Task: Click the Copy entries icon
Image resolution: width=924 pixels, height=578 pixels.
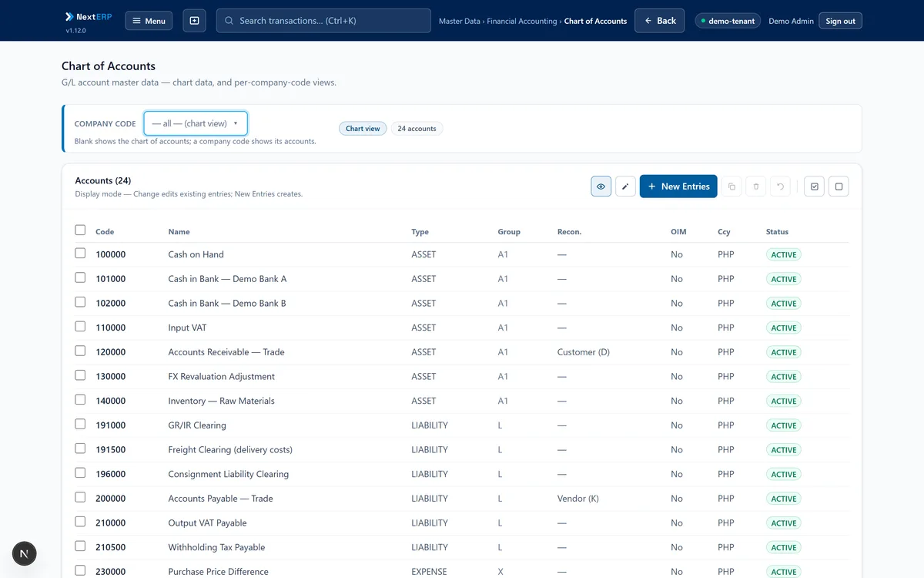Action: click(x=731, y=187)
